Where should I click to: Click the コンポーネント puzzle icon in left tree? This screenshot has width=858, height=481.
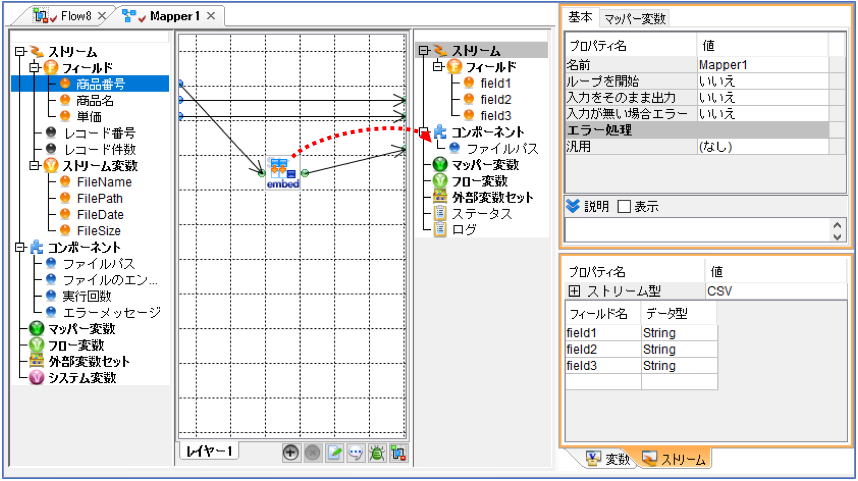coord(37,247)
